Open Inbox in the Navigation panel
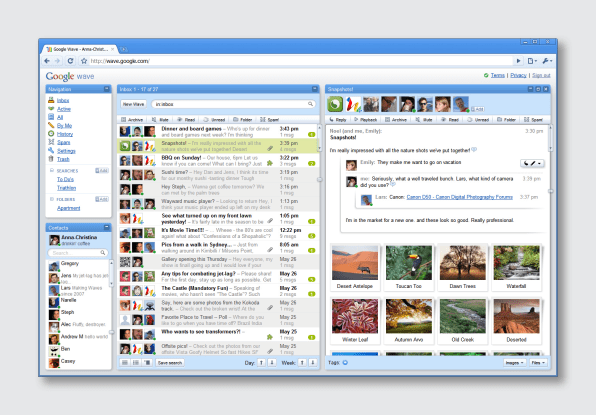Image resolution: width=596 pixels, height=415 pixels. [x=63, y=100]
